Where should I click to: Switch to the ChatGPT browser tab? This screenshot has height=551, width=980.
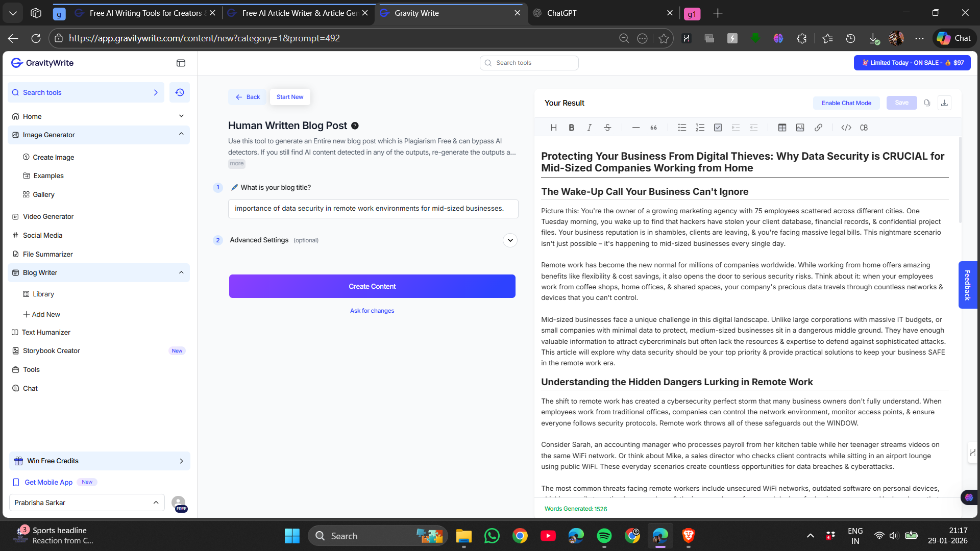[561, 13]
